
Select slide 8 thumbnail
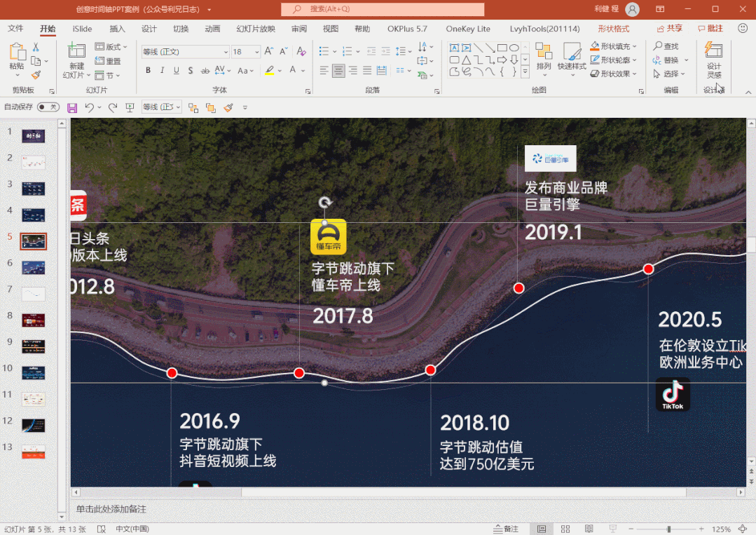tap(33, 320)
